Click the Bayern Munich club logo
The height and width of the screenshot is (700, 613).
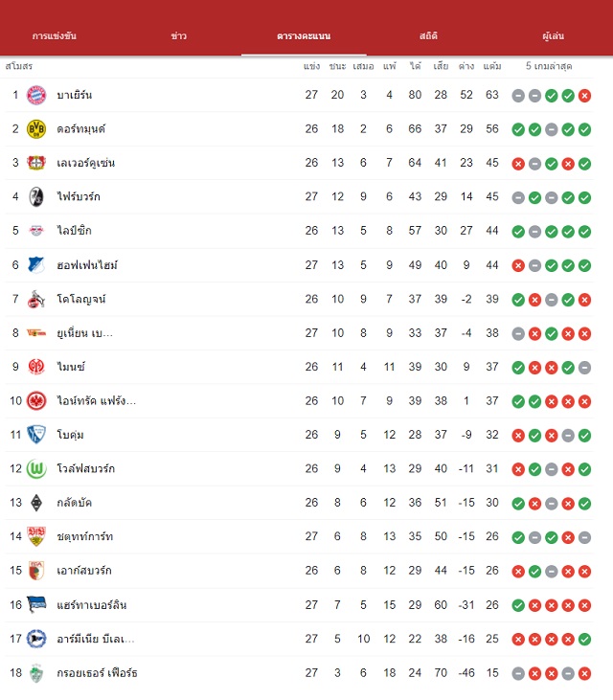36,95
